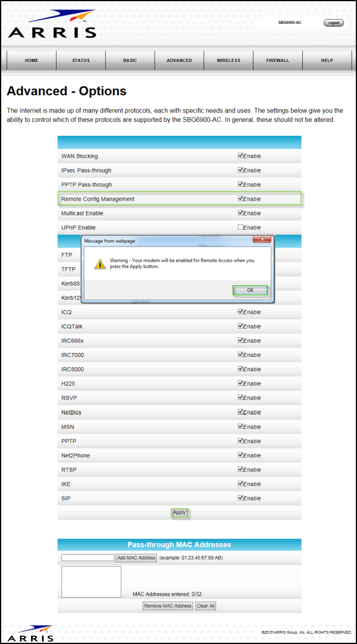Toggle the NetBios Enable checkbox
357x644 pixels.
240,412
